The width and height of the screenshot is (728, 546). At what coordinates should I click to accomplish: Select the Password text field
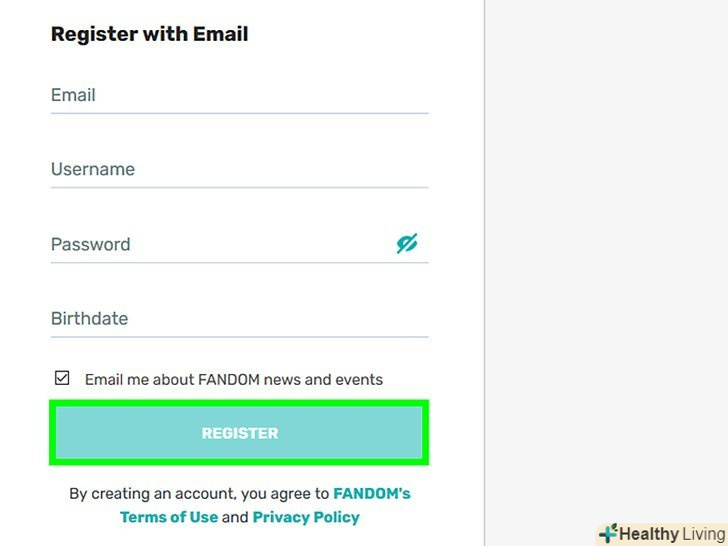click(220, 245)
